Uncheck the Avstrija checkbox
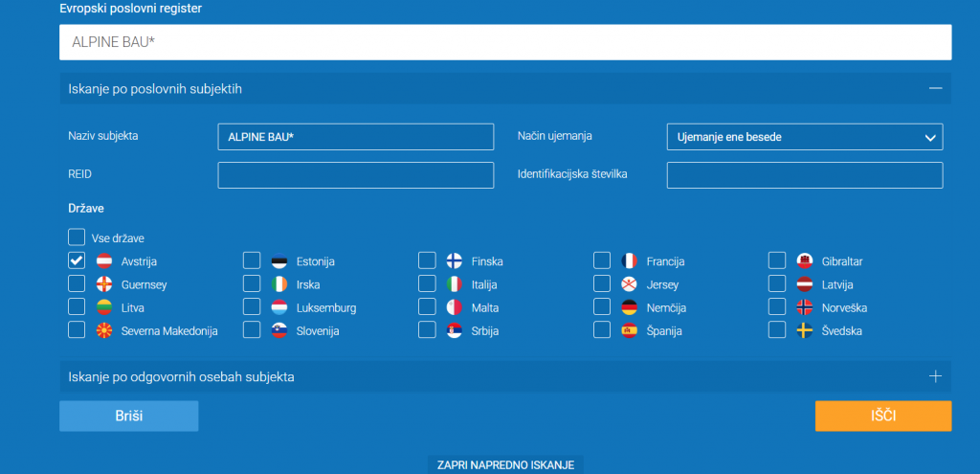 [x=77, y=260]
